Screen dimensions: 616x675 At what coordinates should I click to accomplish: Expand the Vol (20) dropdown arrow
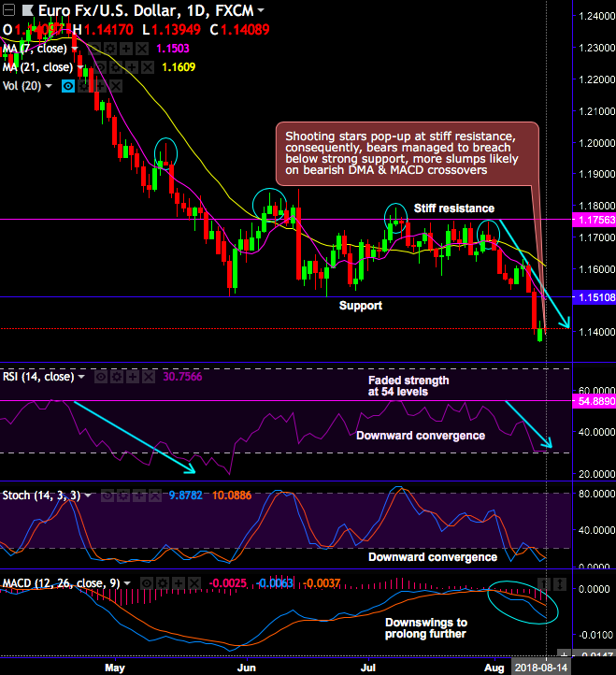click(49, 86)
